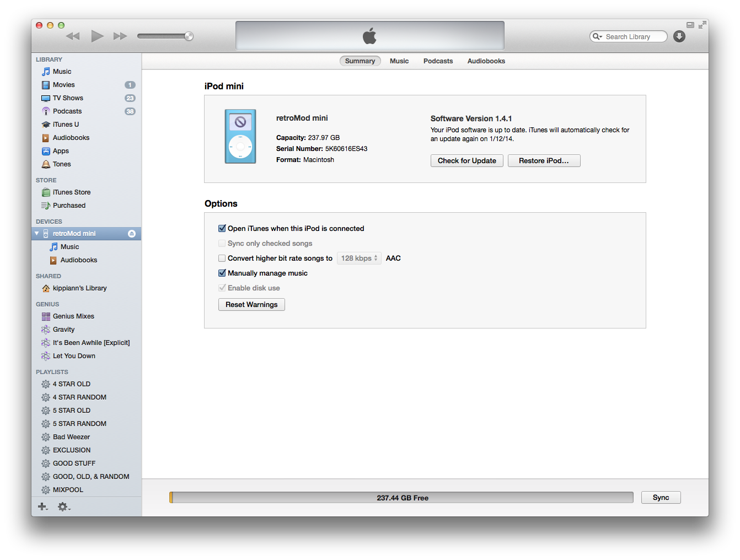Click the gear icon for Bad Weezer
740x560 pixels.
pyautogui.click(x=46, y=437)
